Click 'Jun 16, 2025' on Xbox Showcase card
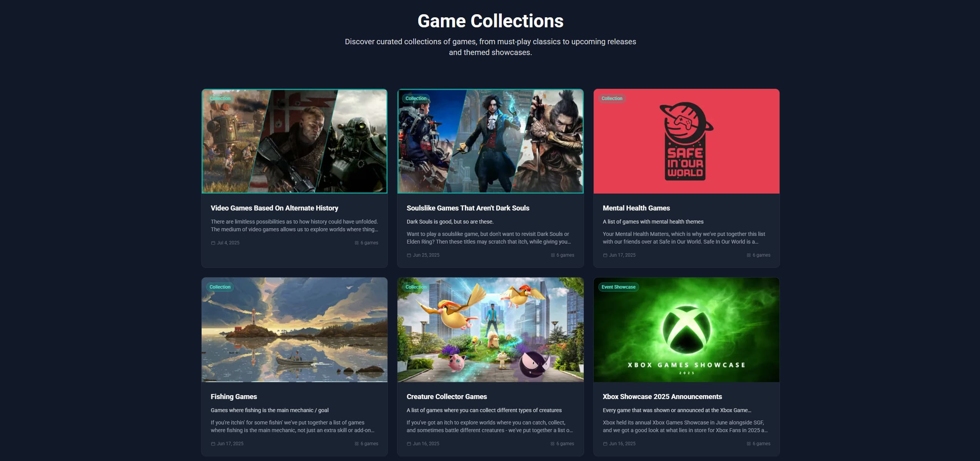 tap(622, 444)
